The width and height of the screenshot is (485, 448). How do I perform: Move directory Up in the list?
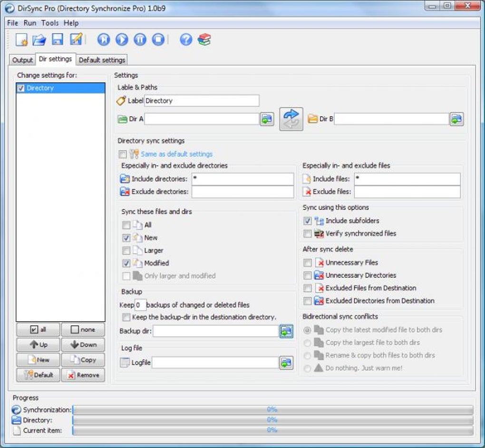(x=38, y=345)
